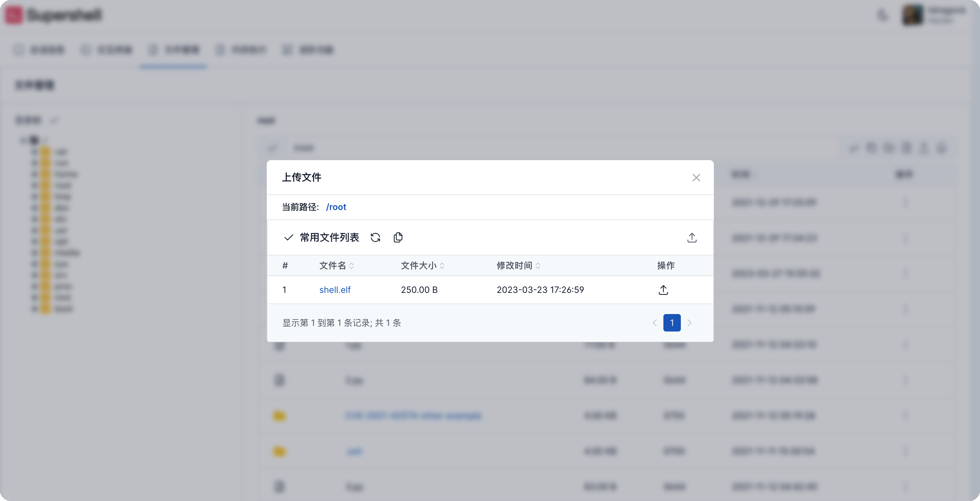Open file picker via the dialog's upload icon
This screenshot has height=501, width=980.
click(x=692, y=237)
